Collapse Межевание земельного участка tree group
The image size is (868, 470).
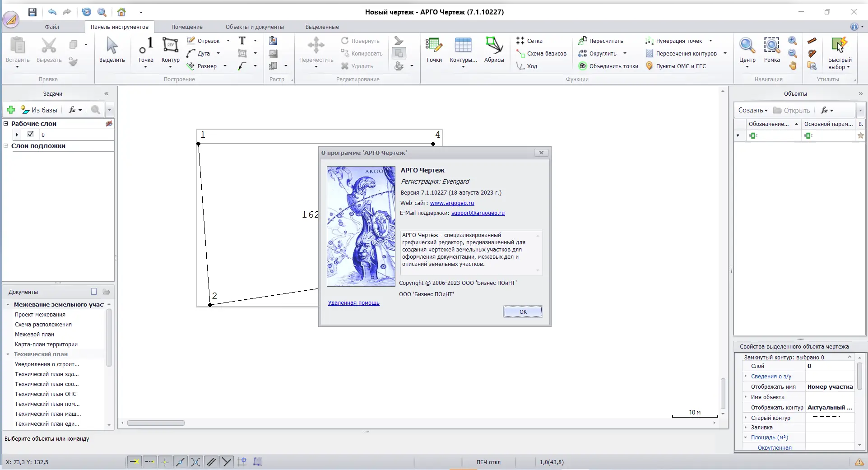click(8, 305)
